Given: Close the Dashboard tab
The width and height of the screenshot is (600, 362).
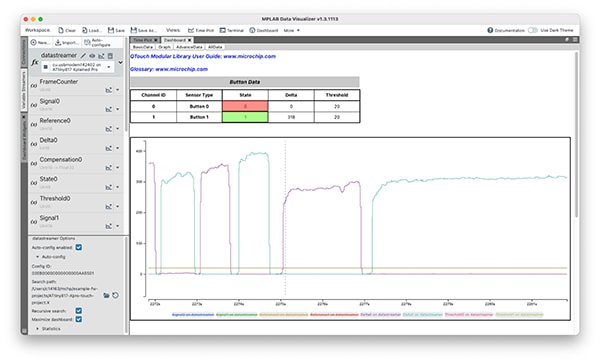Looking at the screenshot, I should point(189,40).
